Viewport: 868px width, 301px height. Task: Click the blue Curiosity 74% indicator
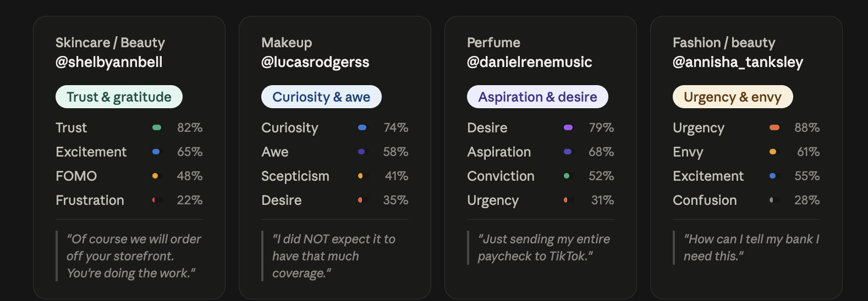(362, 127)
